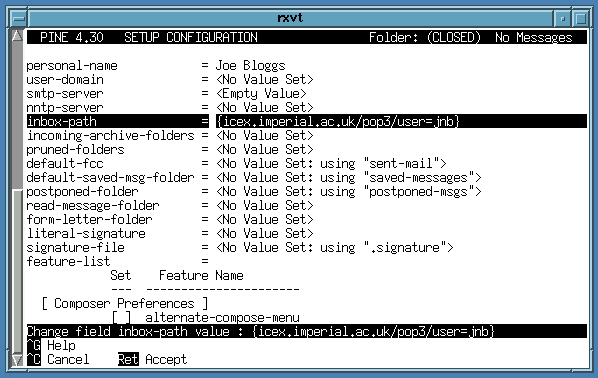Click the ^G Help key label

(x=51, y=346)
